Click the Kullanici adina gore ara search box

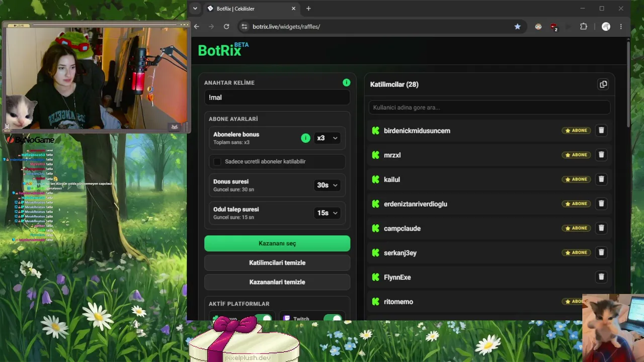489,107
